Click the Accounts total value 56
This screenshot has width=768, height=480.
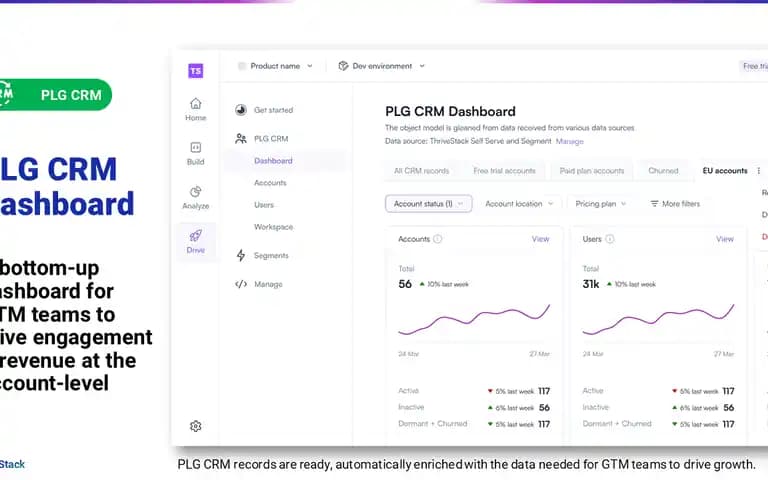coord(405,284)
